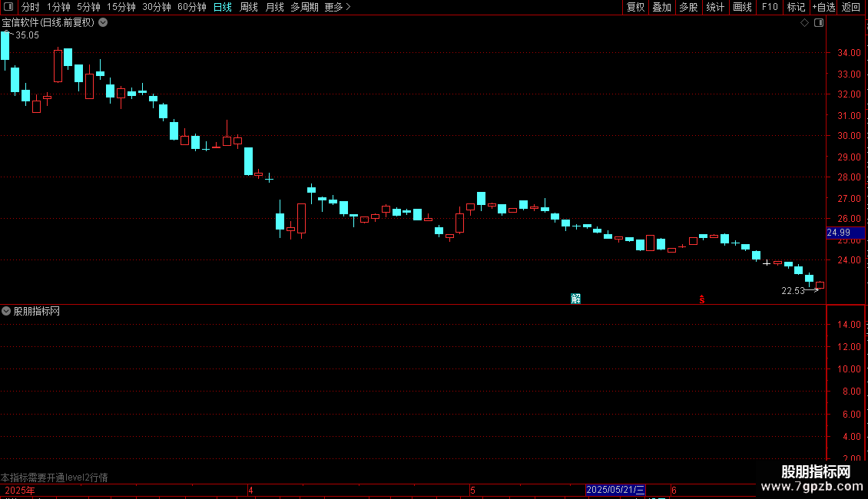Click the 复权 button
Screen dimensions: 868x499
[635, 7]
